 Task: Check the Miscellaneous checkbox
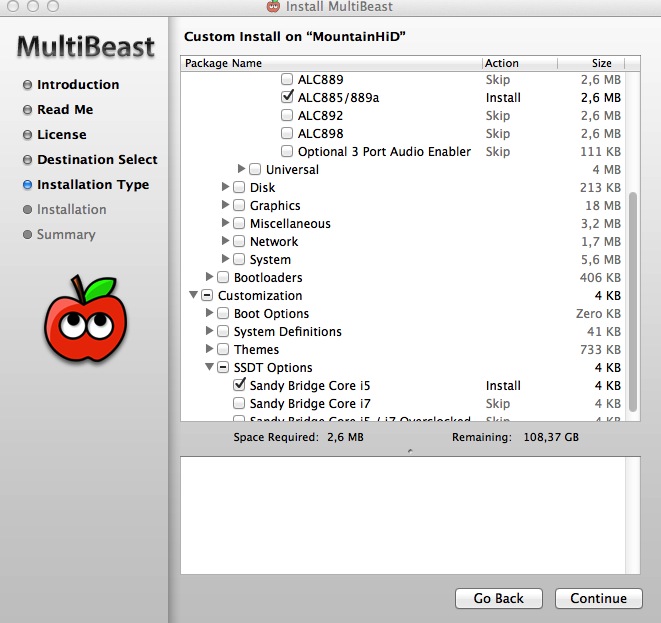coord(239,223)
